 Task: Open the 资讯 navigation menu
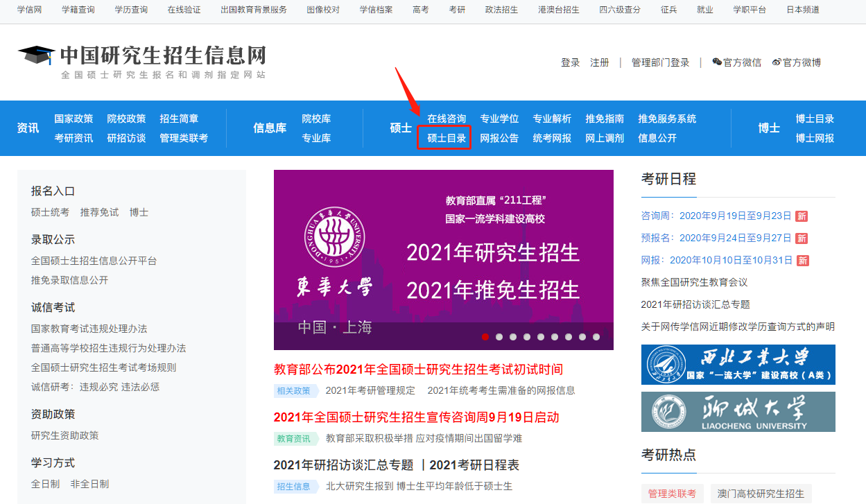click(28, 128)
